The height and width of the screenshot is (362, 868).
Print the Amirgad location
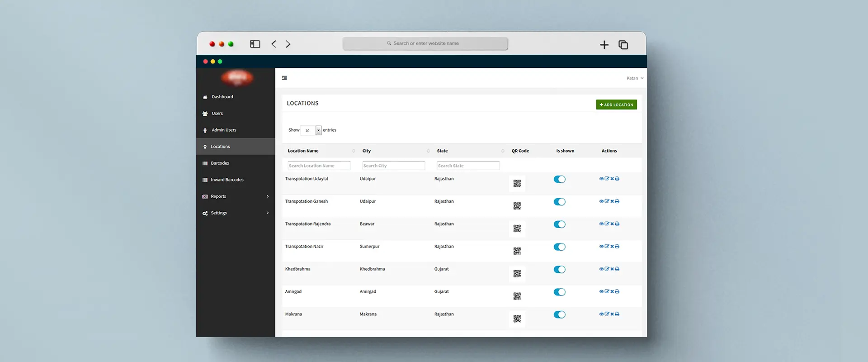pos(617,291)
